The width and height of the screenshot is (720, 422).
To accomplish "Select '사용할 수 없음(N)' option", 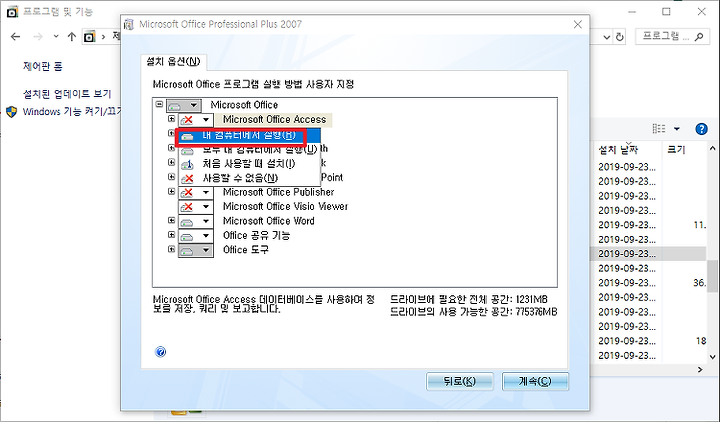I will point(248,178).
